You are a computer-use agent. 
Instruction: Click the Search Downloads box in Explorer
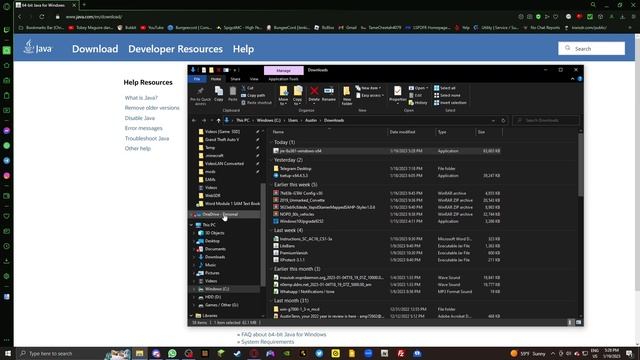[x=546, y=120]
